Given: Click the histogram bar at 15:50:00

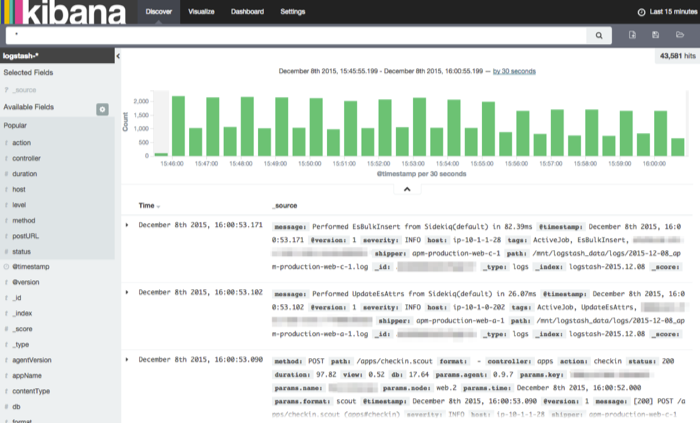Looking at the screenshot, I should click(316, 127).
